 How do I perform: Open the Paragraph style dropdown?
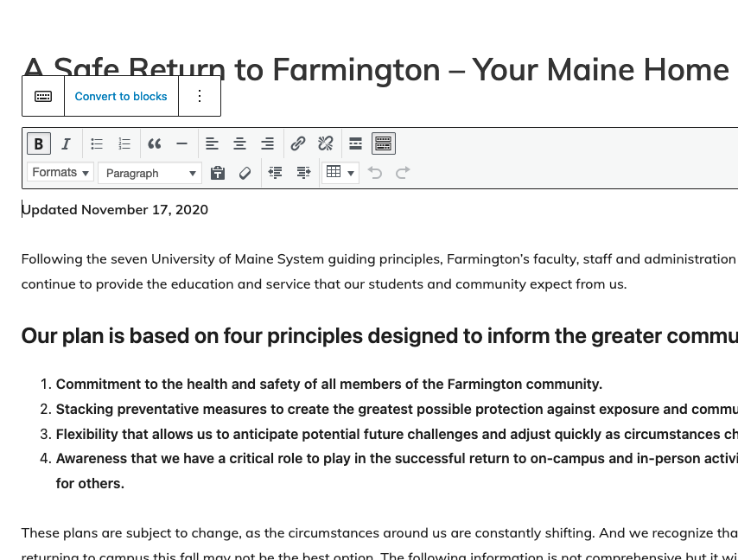coord(150,173)
